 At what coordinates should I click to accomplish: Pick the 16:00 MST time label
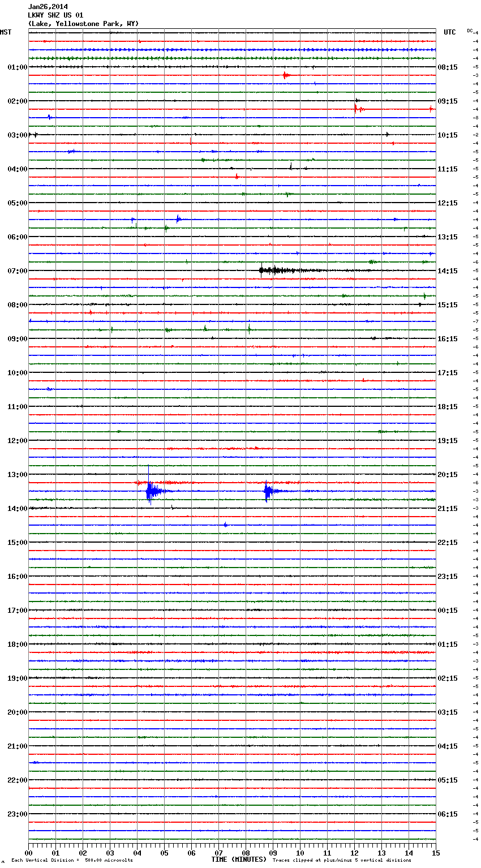pos(17,577)
